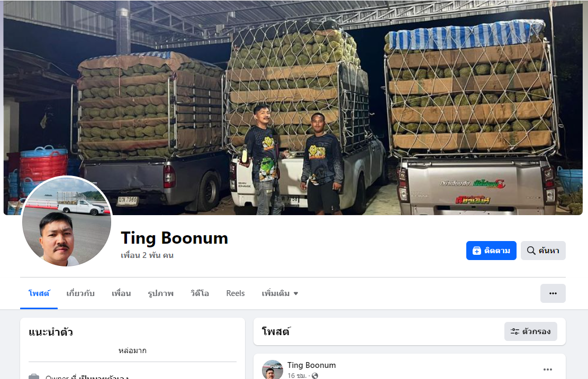Click Ting Boonum name on the post
This screenshot has width=588, height=379.
click(312, 365)
